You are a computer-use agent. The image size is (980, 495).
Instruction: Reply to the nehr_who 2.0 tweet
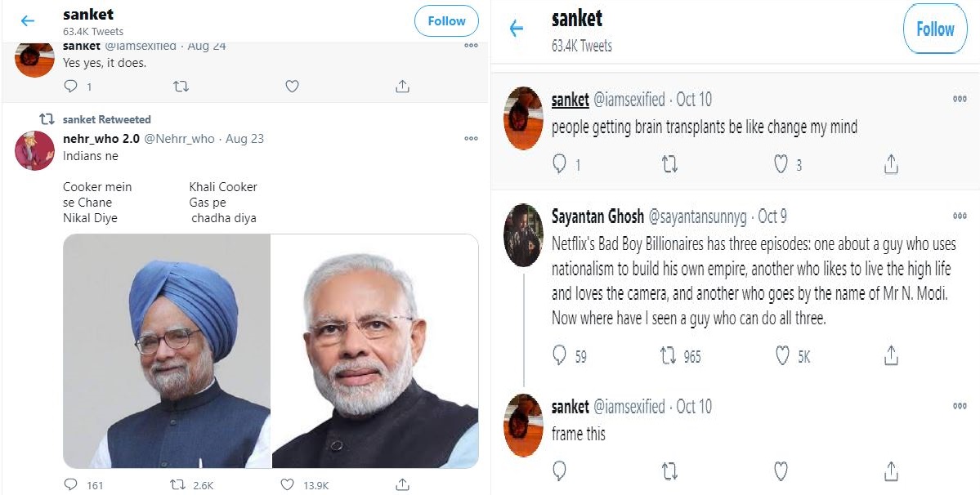(72, 485)
